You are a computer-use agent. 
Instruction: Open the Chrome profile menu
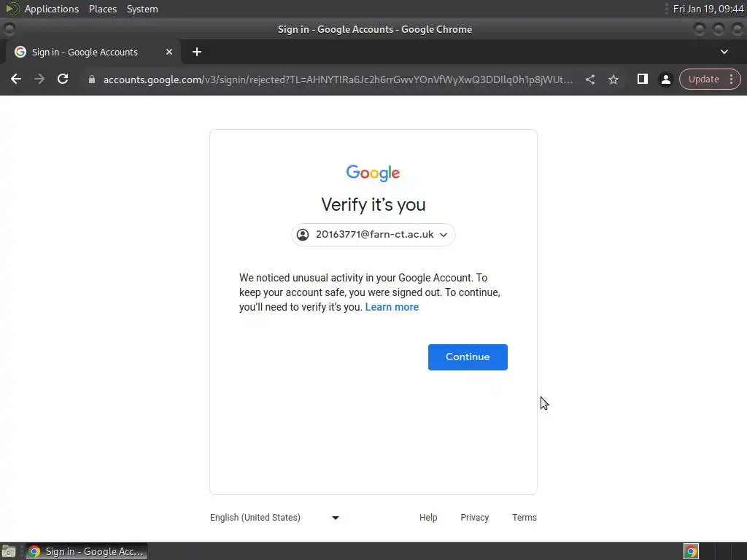665,79
